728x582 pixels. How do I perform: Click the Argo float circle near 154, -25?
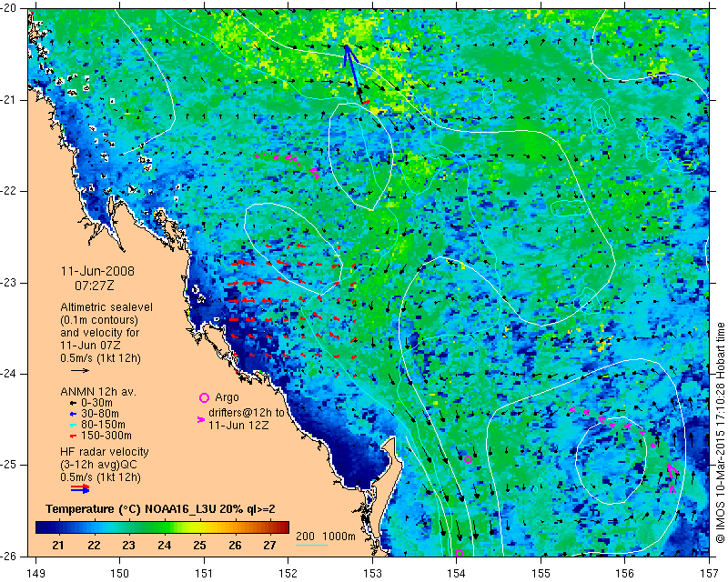click(468, 460)
